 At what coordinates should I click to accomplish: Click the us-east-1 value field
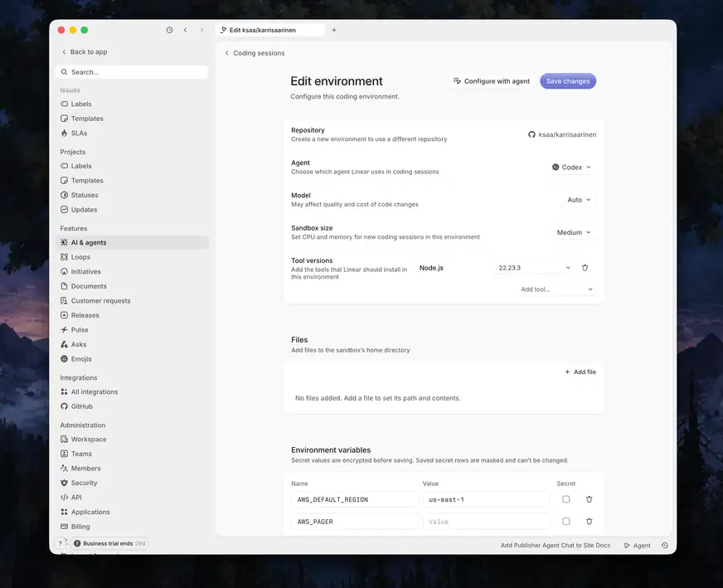click(486, 499)
